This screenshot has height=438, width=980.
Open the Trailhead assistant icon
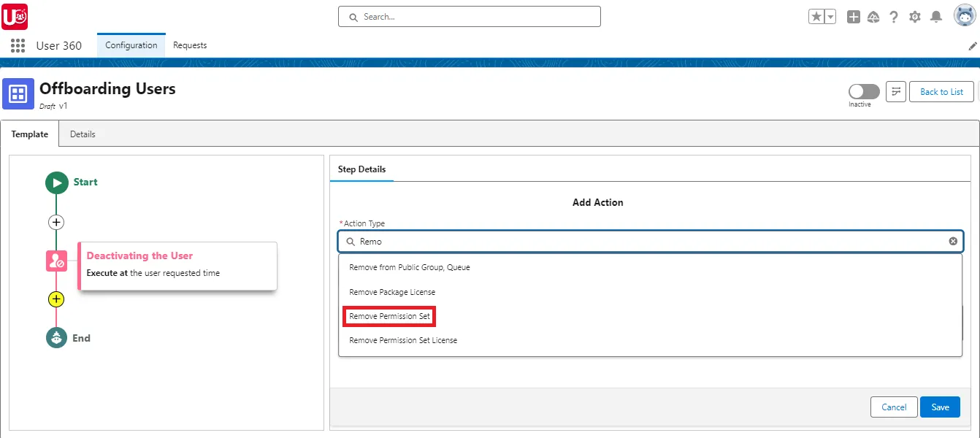pos(873,16)
